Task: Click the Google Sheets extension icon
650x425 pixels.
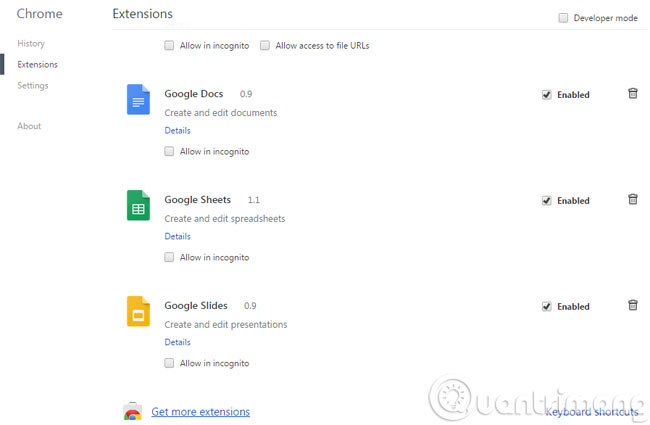Action: [138, 205]
